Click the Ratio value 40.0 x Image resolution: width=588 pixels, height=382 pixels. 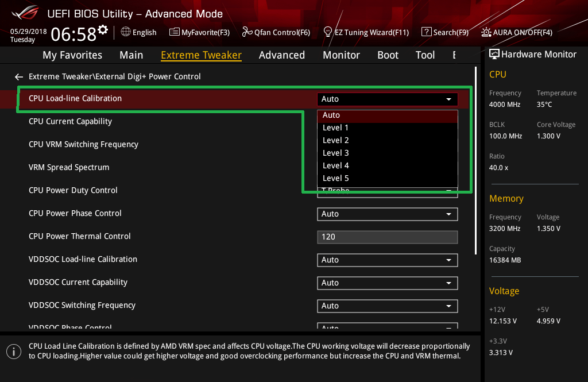[499, 168]
